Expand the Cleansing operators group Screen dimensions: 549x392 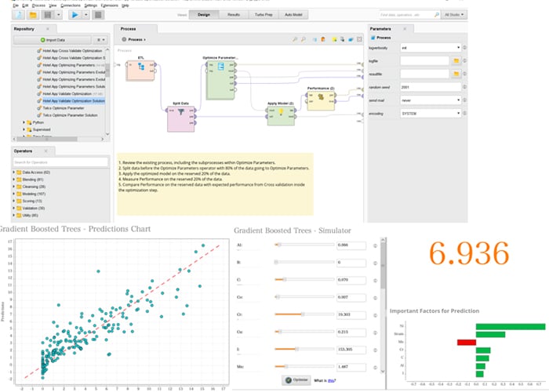pos(14,187)
